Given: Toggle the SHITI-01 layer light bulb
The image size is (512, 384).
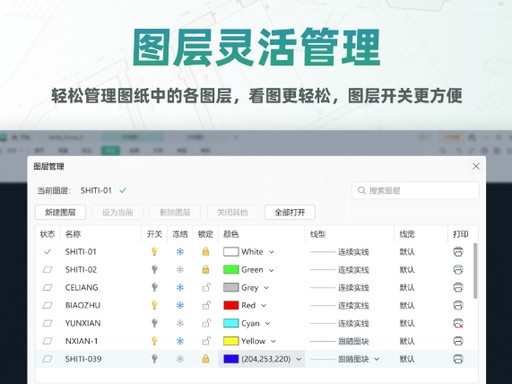Looking at the screenshot, I should pos(154,252).
